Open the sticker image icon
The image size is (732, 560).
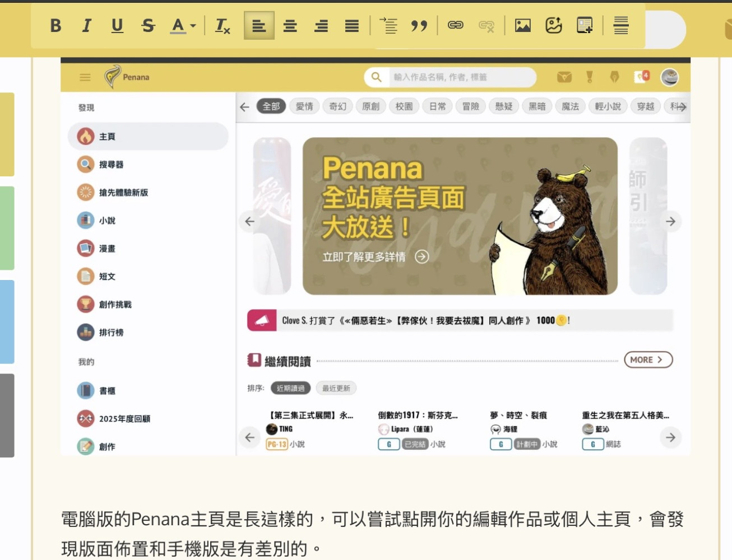tap(554, 25)
